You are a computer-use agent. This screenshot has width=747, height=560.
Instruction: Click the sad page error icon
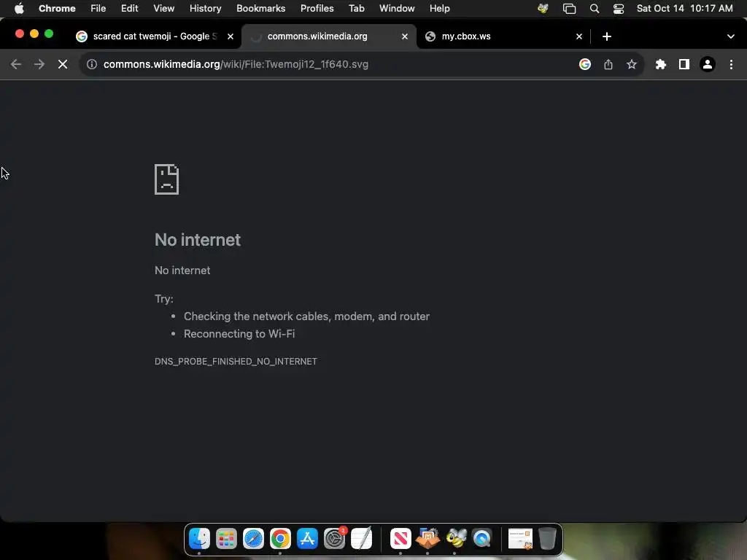(167, 179)
